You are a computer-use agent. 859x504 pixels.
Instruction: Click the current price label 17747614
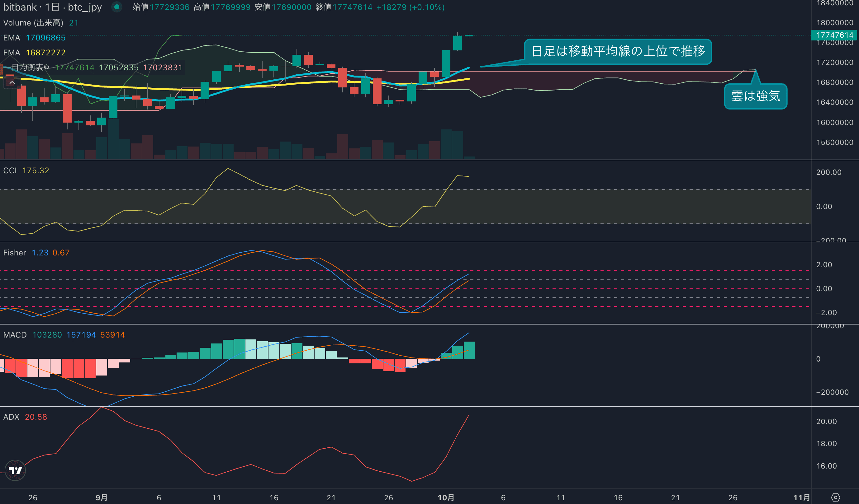[834, 35]
